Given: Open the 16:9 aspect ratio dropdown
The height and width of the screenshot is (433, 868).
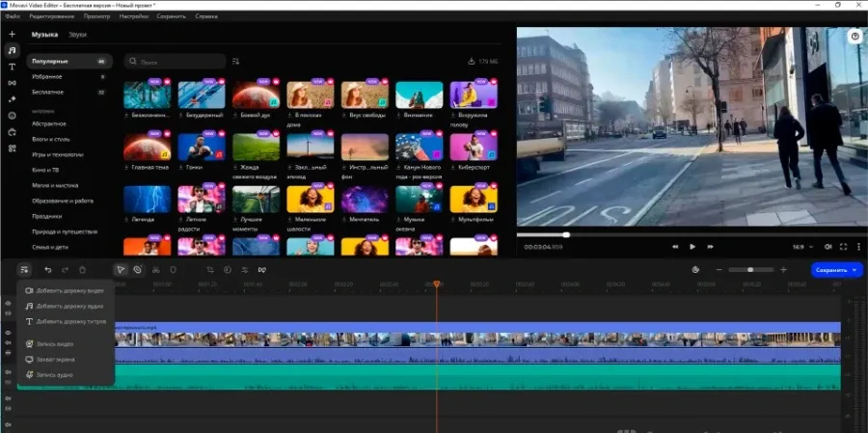Looking at the screenshot, I should [x=802, y=247].
